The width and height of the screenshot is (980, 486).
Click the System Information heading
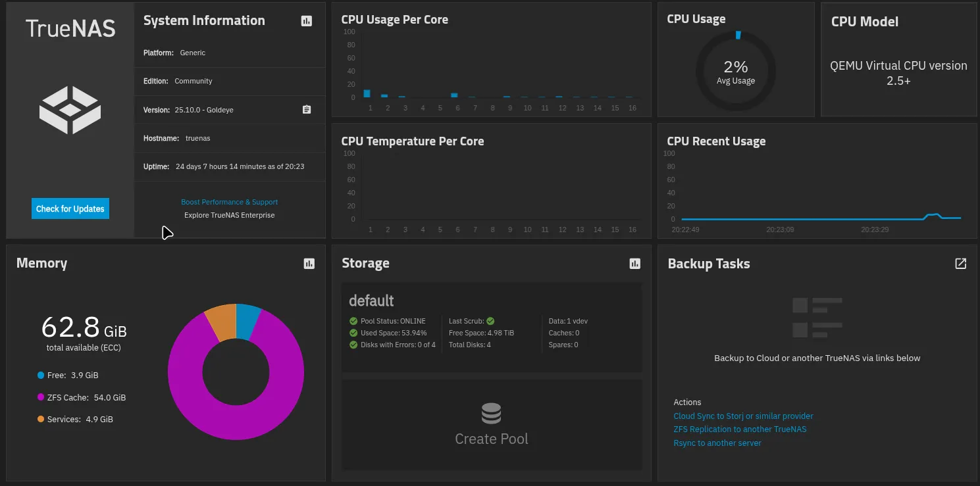click(x=204, y=20)
